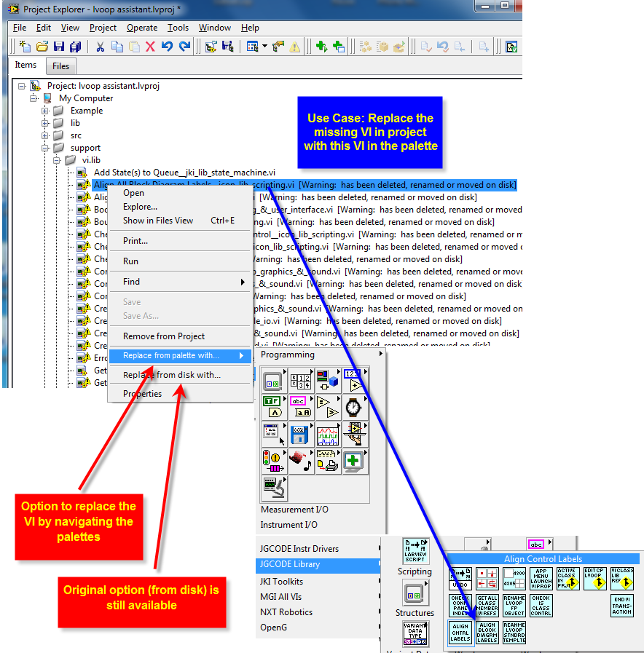The width and height of the screenshot is (644, 653).
Task: Pick the END VI TRANSACTION VI icon
Action: (x=622, y=606)
